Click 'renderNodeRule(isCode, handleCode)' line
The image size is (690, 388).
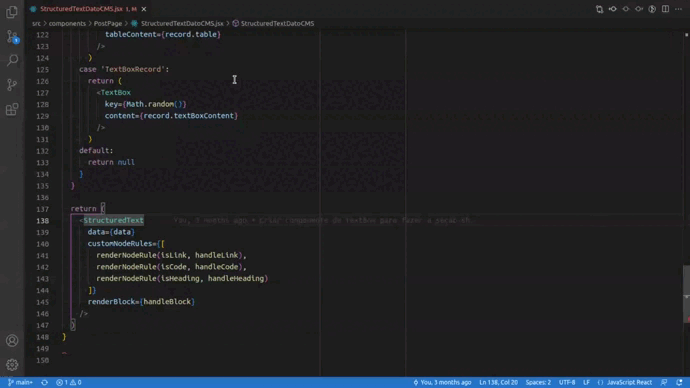click(x=171, y=267)
